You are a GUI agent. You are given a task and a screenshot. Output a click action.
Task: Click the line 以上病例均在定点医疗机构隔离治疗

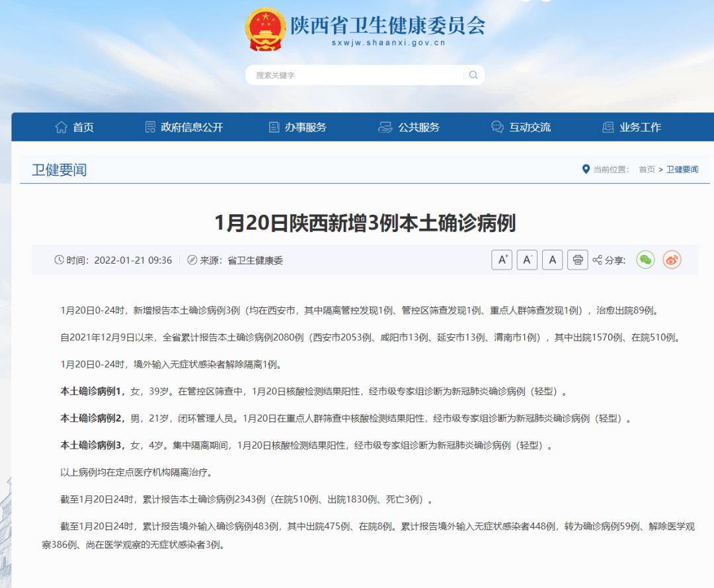[137, 472]
